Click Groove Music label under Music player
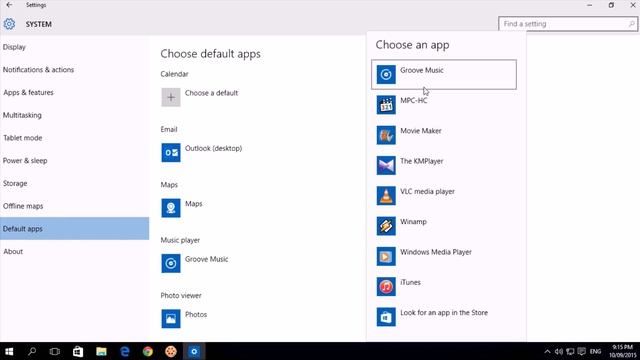640x360 pixels. [207, 259]
